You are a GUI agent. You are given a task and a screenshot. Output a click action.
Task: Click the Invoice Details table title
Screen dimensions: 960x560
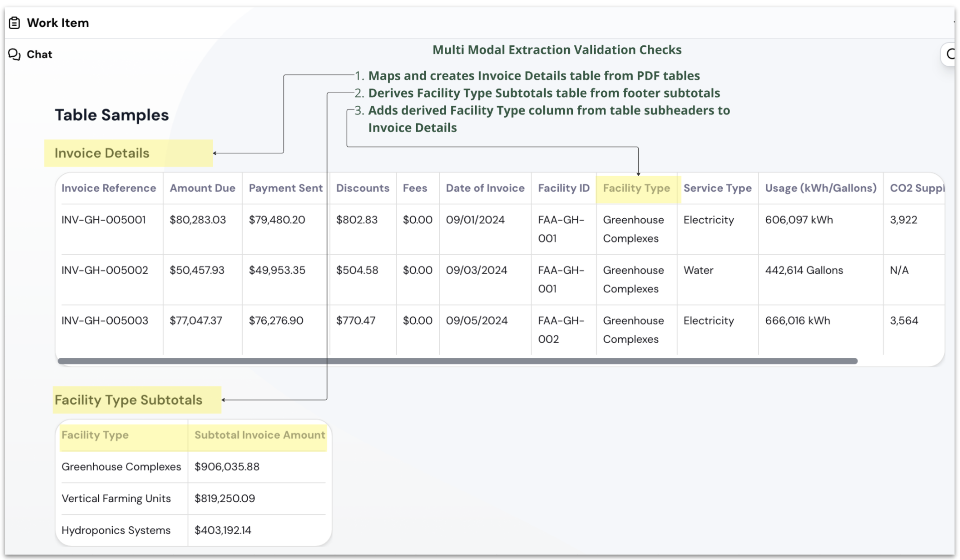[x=102, y=153]
